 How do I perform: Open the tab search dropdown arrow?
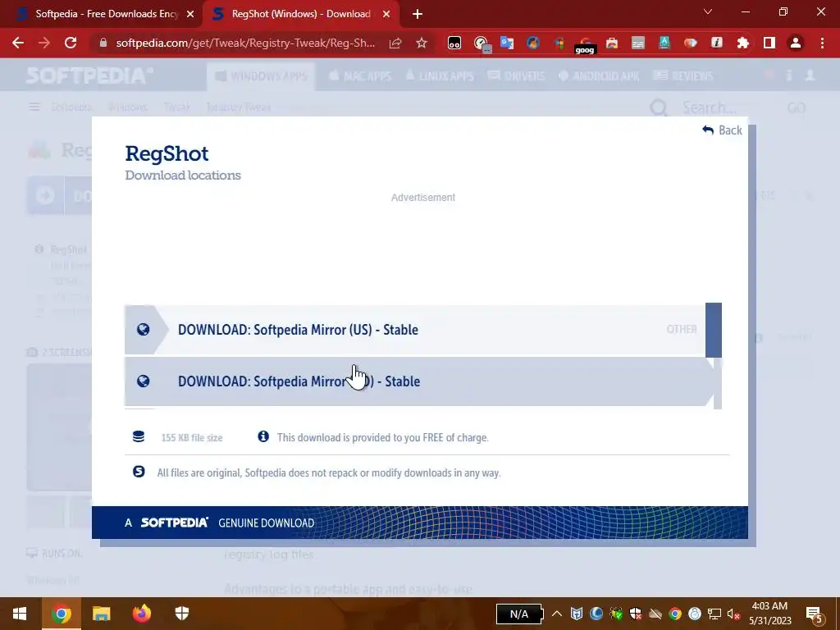click(x=708, y=11)
